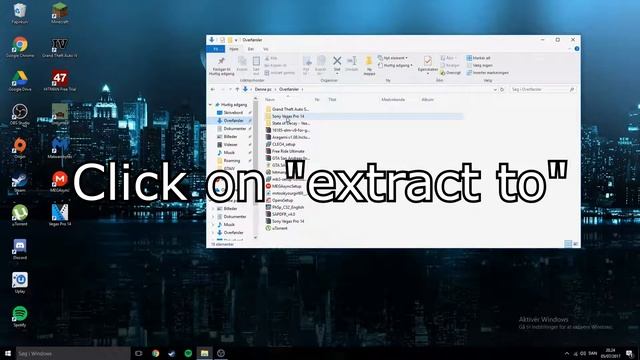Select the Origin desktop icon
The image size is (640, 360).
(x=20, y=148)
